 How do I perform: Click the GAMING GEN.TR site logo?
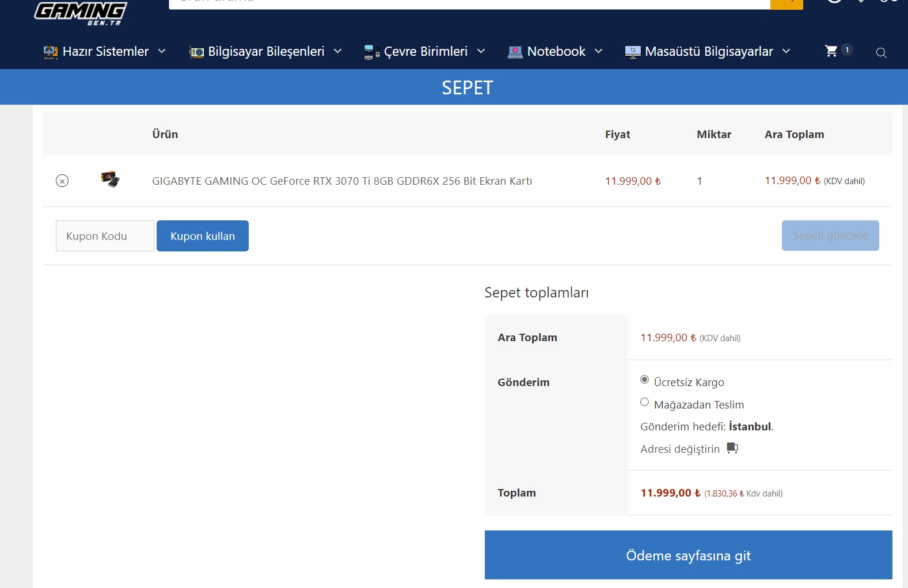[x=81, y=13]
